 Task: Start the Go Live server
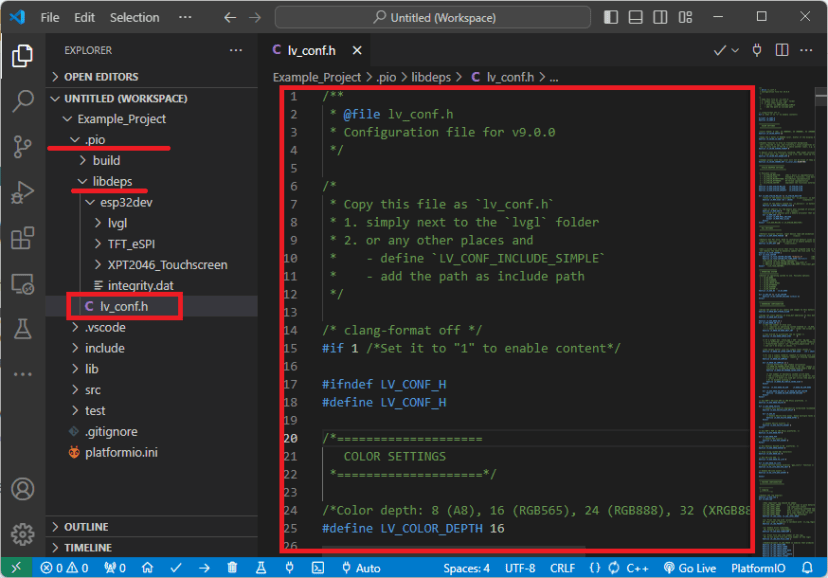click(x=689, y=567)
